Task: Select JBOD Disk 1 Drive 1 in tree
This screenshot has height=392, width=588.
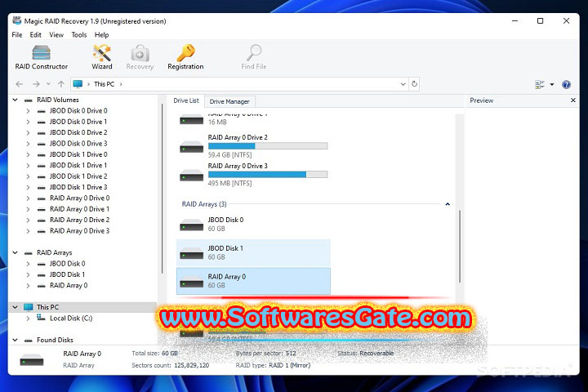Action: click(x=78, y=165)
